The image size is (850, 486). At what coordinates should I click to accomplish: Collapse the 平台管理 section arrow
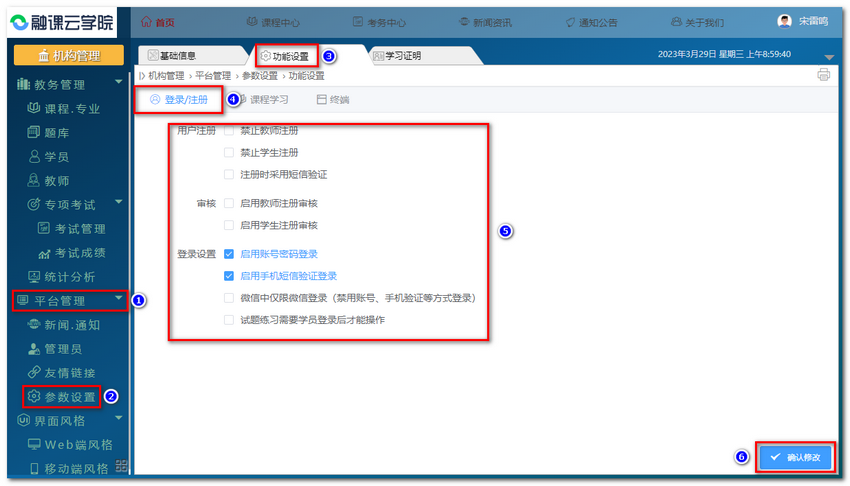click(x=119, y=298)
